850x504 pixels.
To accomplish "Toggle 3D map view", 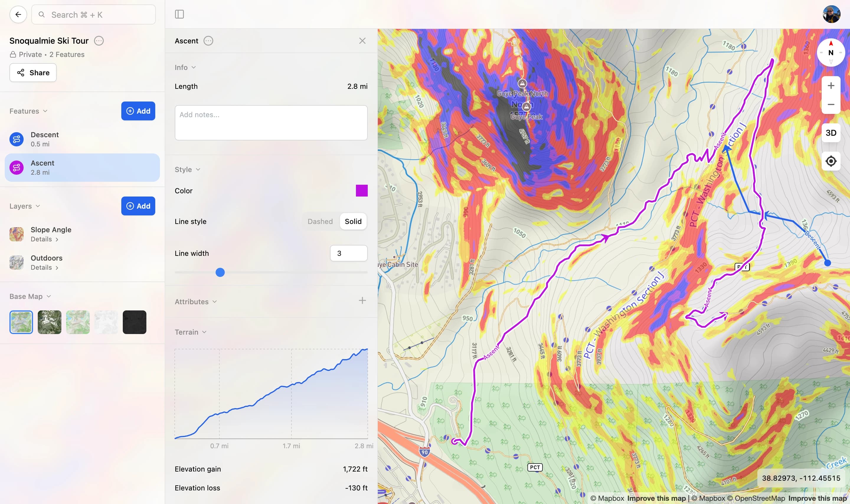I will (831, 133).
